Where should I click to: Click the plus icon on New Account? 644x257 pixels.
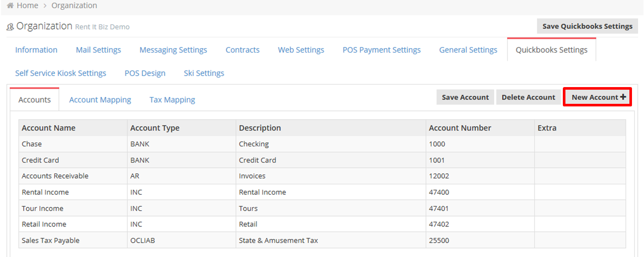coord(623,97)
